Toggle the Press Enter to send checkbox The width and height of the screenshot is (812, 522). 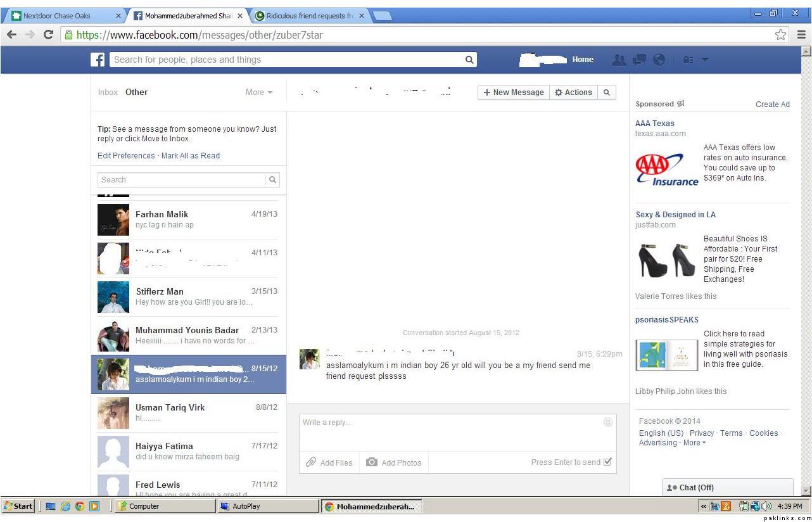pyautogui.click(x=608, y=462)
